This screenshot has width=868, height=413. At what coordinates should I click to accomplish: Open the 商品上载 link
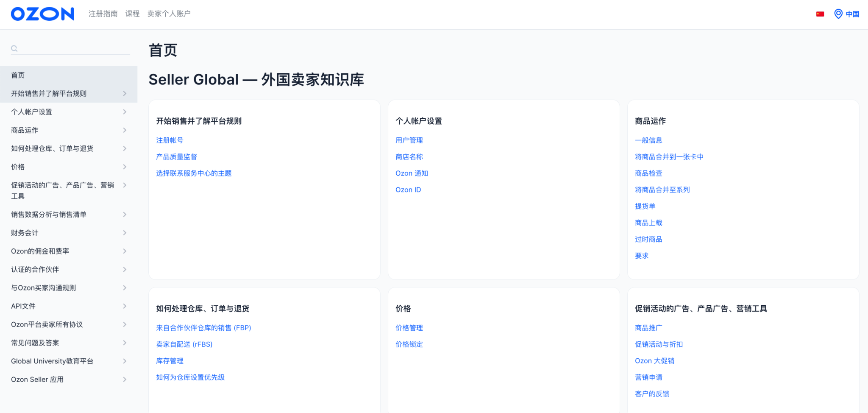coord(648,223)
